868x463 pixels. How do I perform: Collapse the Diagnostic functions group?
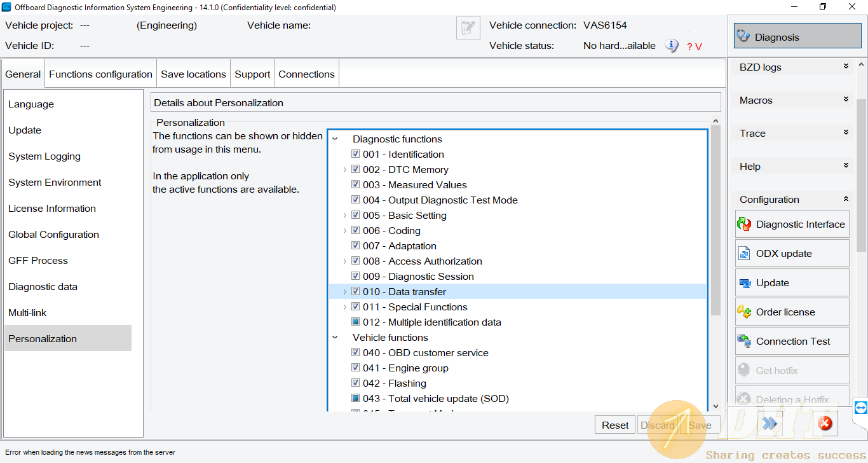pos(335,139)
